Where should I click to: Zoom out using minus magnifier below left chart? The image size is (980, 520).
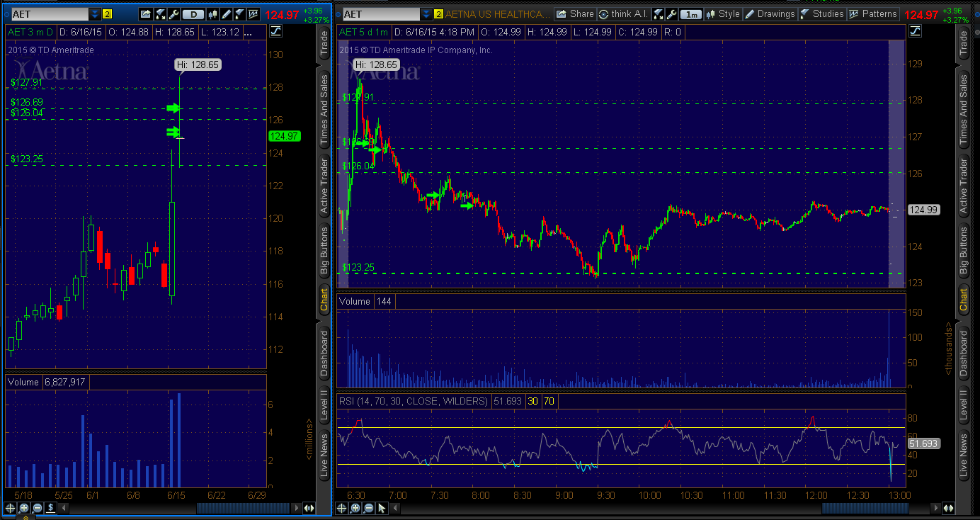(x=37, y=508)
